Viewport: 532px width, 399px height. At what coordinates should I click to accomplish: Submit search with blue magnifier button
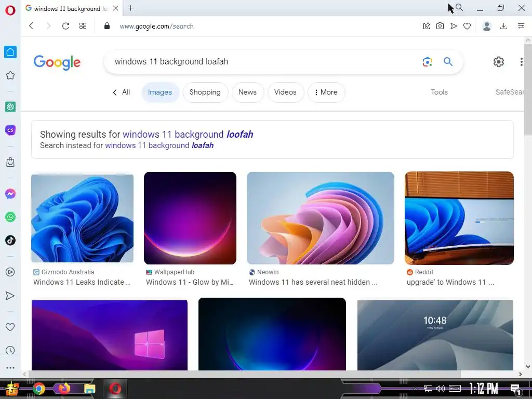[448, 61]
